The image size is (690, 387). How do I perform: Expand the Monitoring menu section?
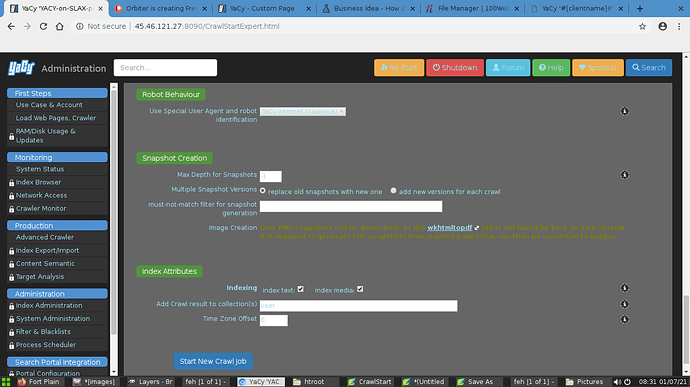(57, 157)
